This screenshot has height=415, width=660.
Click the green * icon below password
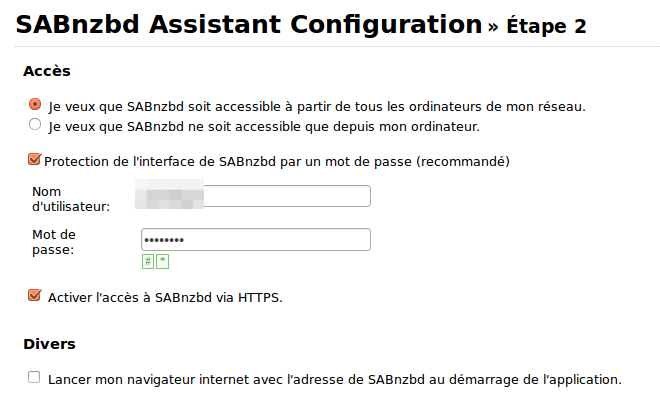point(162,261)
